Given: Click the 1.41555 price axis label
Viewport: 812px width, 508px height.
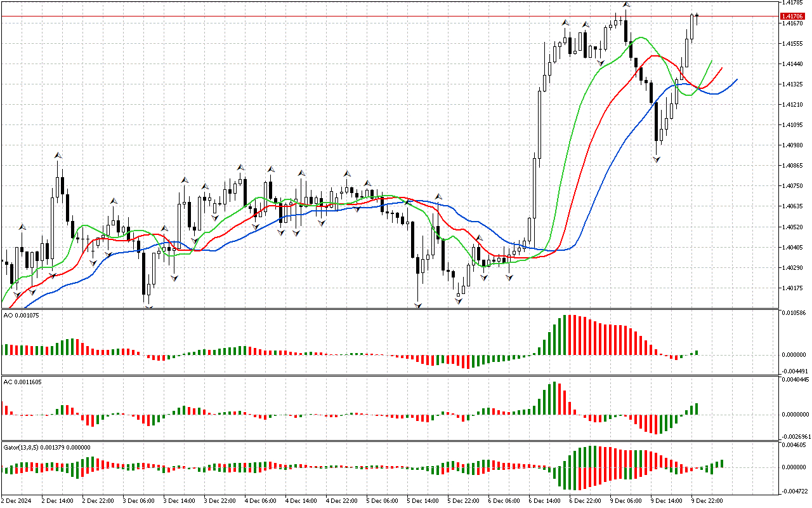Looking at the screenshot, I should point(792,44).
